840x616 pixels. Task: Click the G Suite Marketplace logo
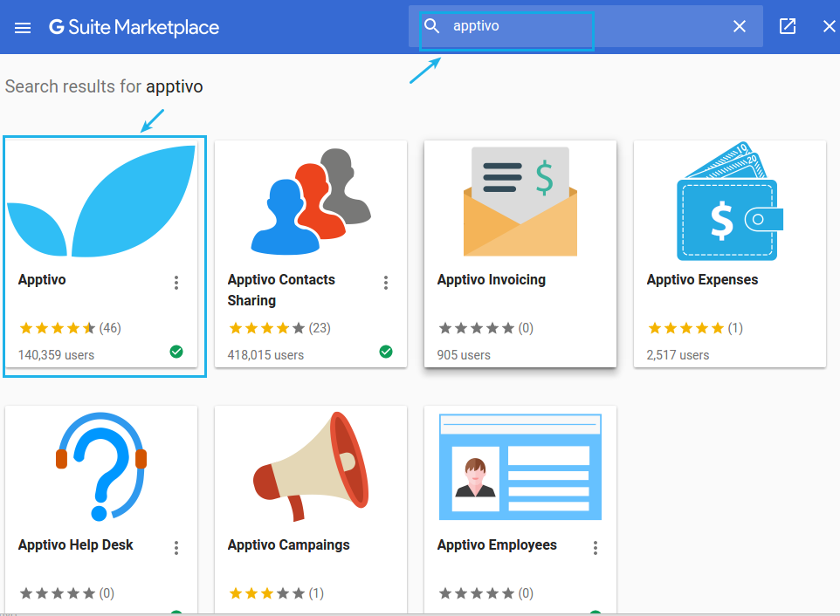134,27
